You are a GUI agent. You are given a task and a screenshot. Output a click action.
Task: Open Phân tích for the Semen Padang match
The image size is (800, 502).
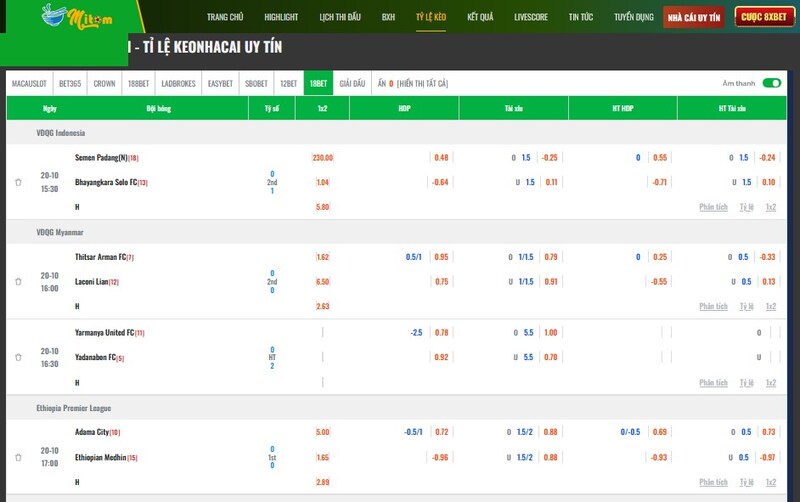click(x=713, y=207)
